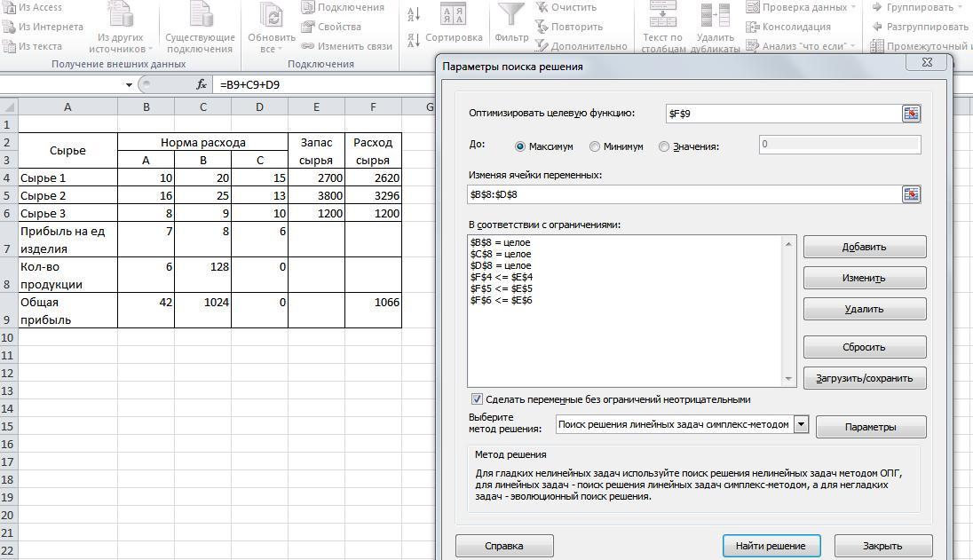This screenshot has height=560, width=973.
Task: Click the Фильтр funnel icon in ribbon
Action: [x=510, y=15]
